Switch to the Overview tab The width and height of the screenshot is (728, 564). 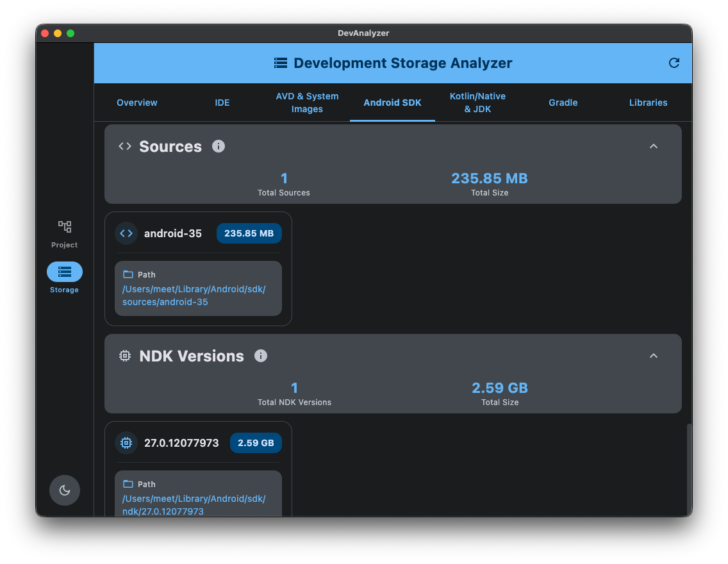tap(137, 103)
